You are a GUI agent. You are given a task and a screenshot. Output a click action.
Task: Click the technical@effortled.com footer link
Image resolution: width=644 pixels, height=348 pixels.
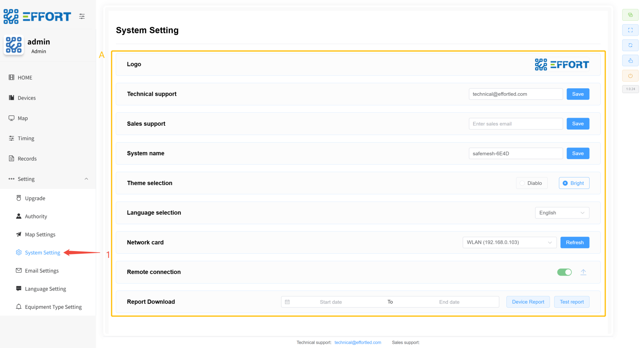[358, 343]
